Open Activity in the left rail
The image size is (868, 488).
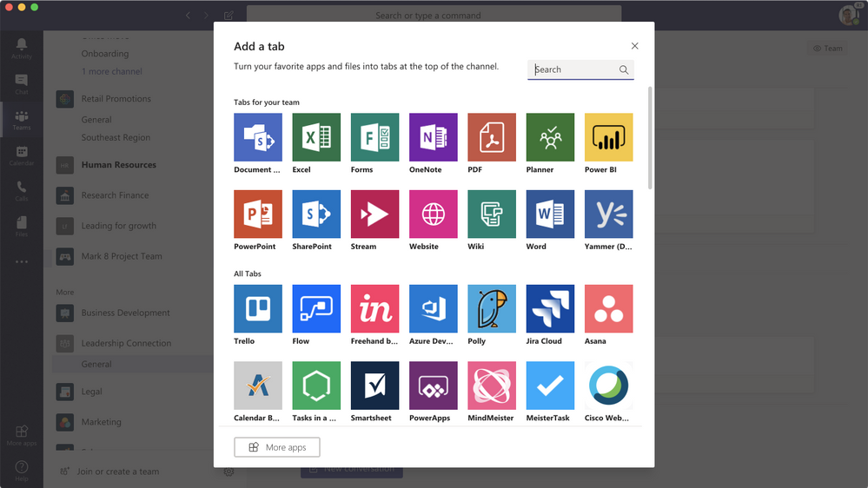click(x=22, y=49)
